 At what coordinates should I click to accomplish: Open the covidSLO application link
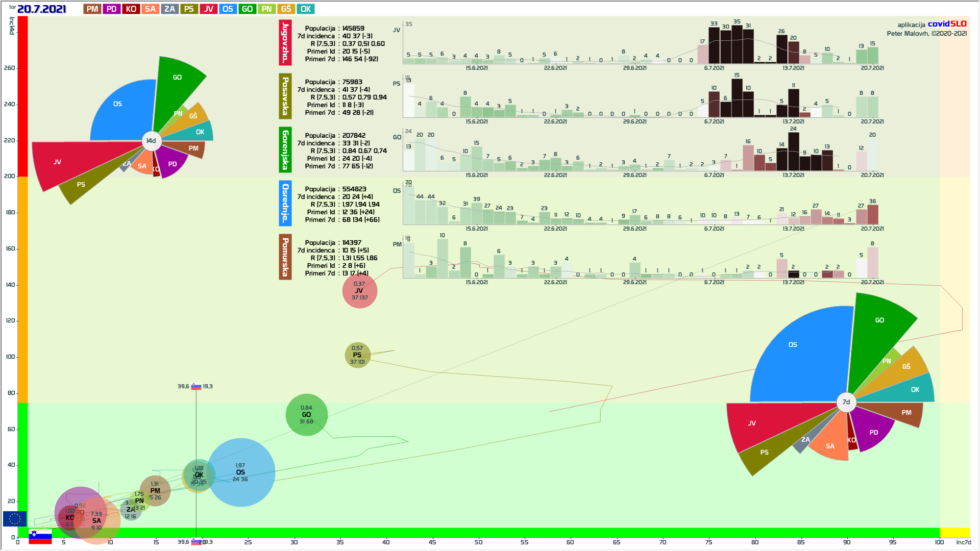(x=947, y=24)
